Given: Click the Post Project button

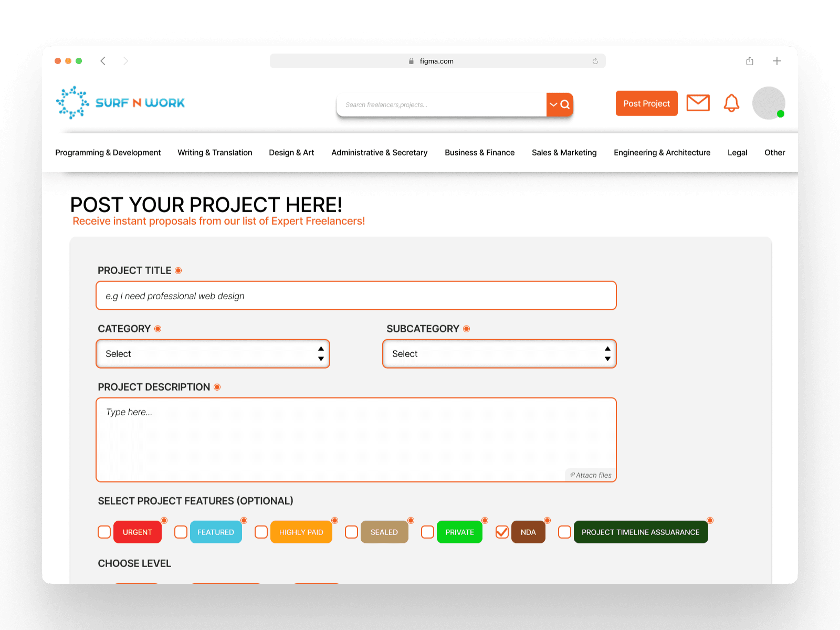Looking at the screenshot, I should (646, 103).
